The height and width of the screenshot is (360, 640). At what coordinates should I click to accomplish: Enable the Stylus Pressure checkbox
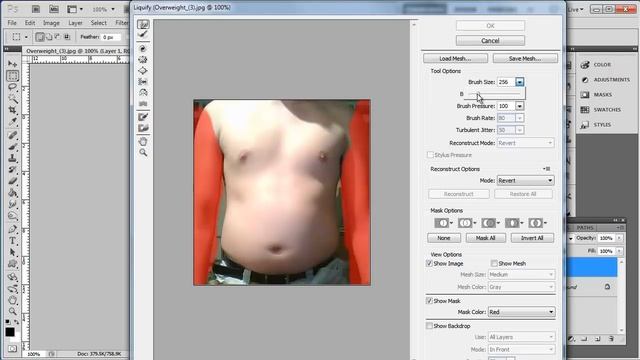pos(430,155)
